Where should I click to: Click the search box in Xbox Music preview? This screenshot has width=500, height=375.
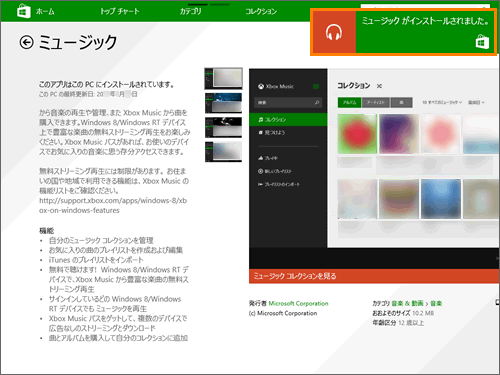point(288,103)
